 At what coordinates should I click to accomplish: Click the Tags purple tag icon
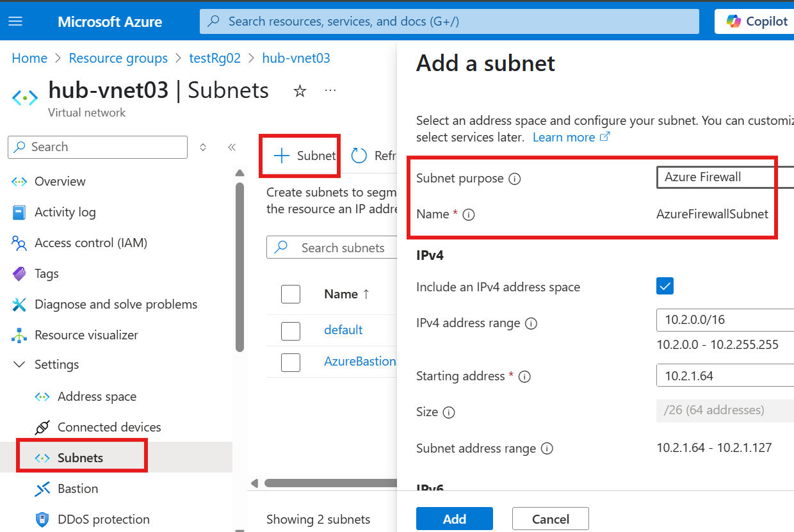pos(19,273)
